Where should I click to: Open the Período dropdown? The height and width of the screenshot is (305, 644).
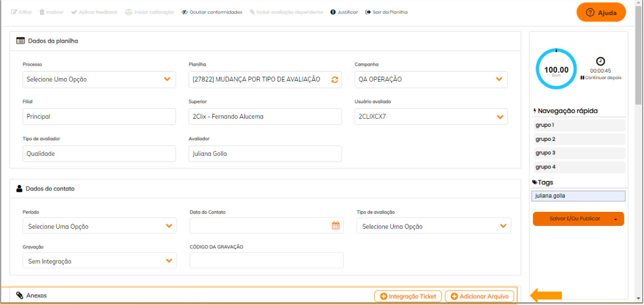pyautogui.click(x=169, y=226)
